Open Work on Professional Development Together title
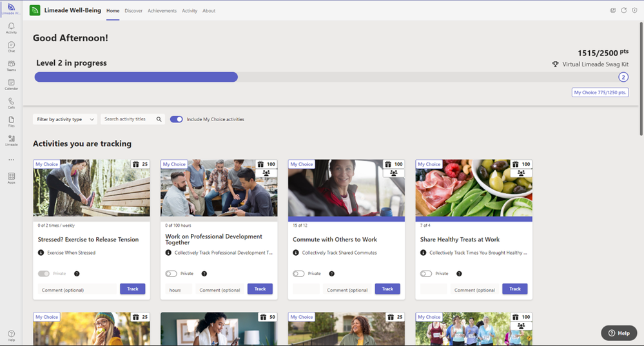 (213, 239)
